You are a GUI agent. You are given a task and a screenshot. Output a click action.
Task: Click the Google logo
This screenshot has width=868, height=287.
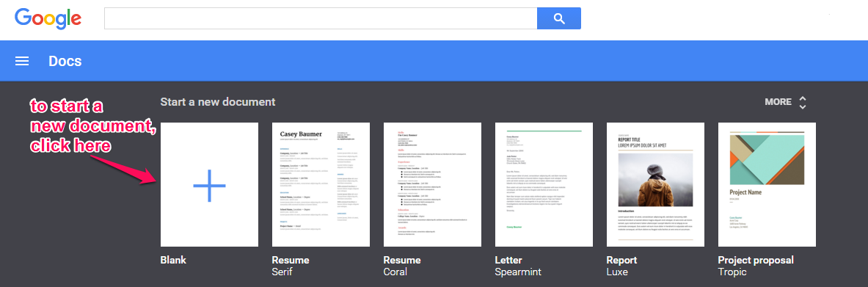pos(48,19)
